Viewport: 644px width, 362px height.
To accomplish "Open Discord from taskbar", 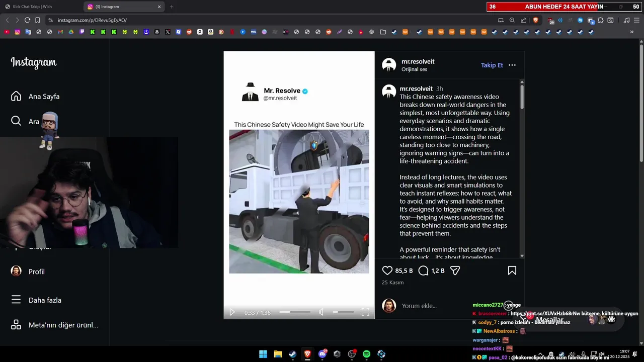I will tap(323, 354).
